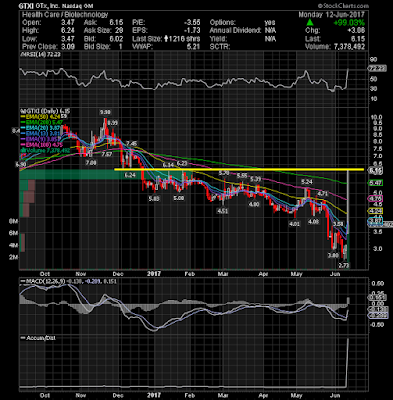The width and height of the screenshot is (393, 400).
Task: Click the 2017 year label on price axis
Action: coord(154,274)
